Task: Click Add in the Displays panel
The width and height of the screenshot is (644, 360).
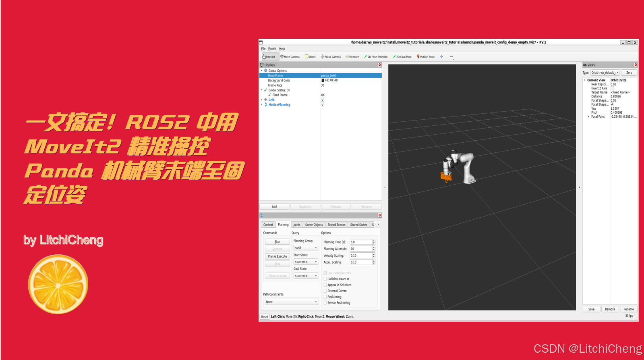Action: coord(274,207)
